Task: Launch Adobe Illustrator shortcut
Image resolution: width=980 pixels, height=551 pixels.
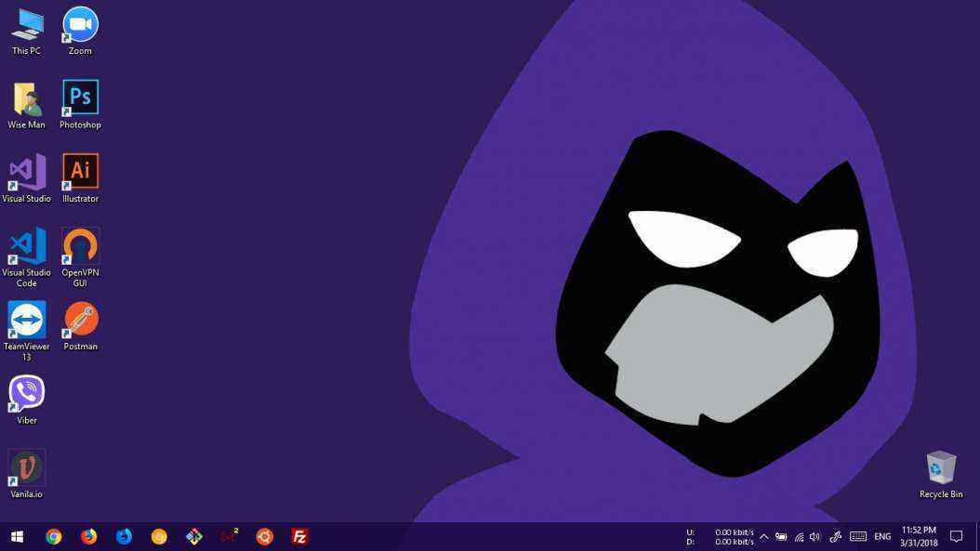Action: click(x=80, y=178)
